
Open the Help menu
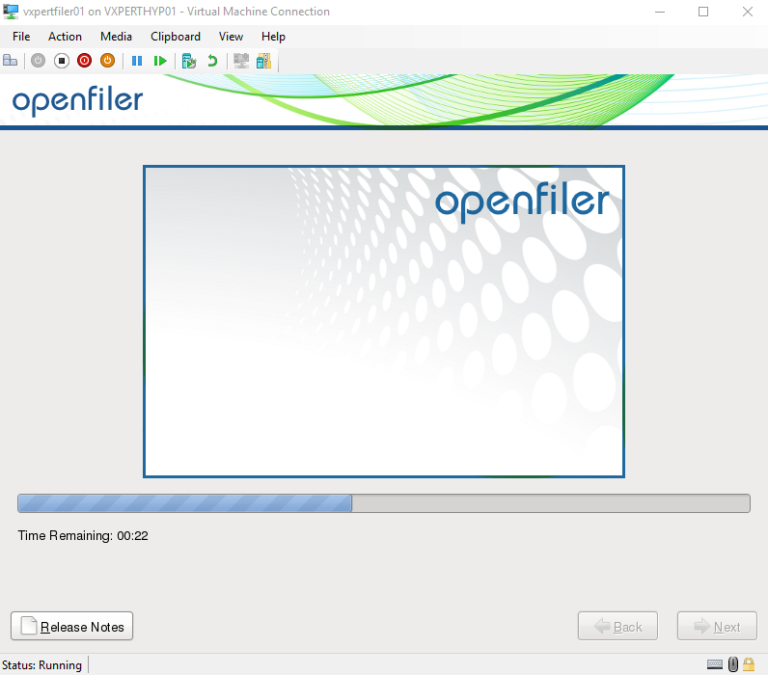(273, 37)
